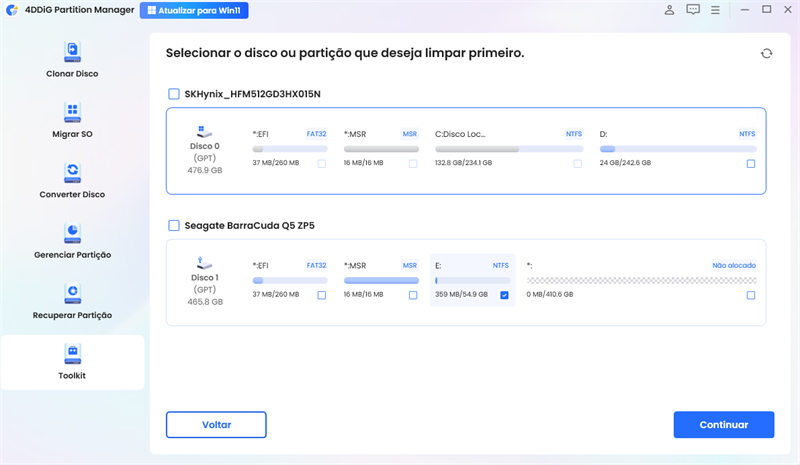The width and height of the screenshot is (800, 465).
Task: Click the refresh disk list icon
Action: tap(766, 53)
